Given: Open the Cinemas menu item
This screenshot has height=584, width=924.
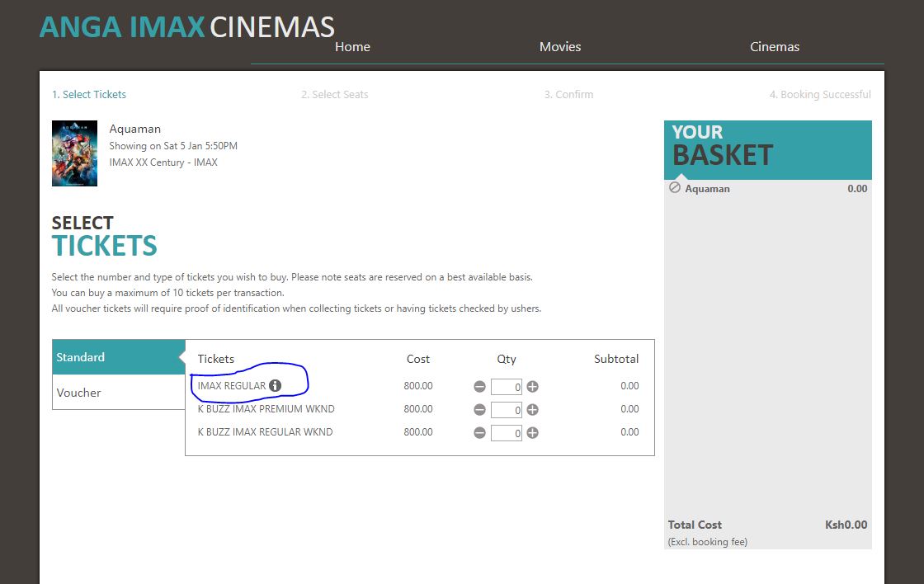Looking at the screenshot, I should [775, 46].
